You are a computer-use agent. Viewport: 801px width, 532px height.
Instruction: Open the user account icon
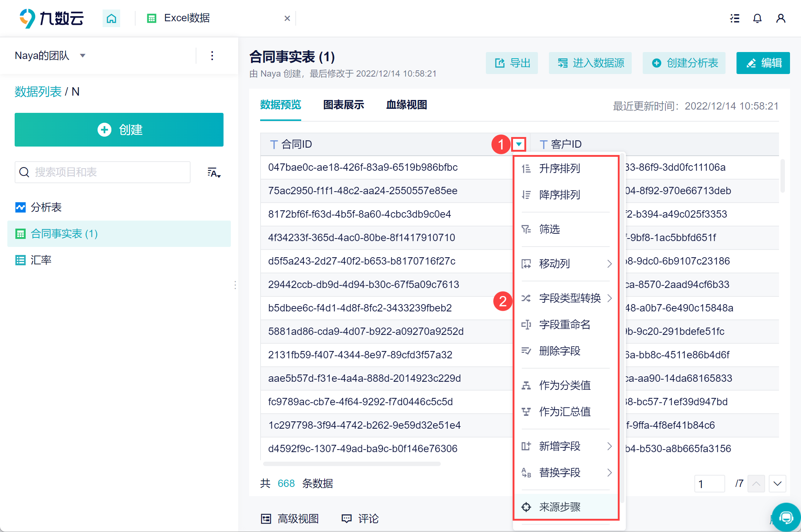(x=780, y=18)
